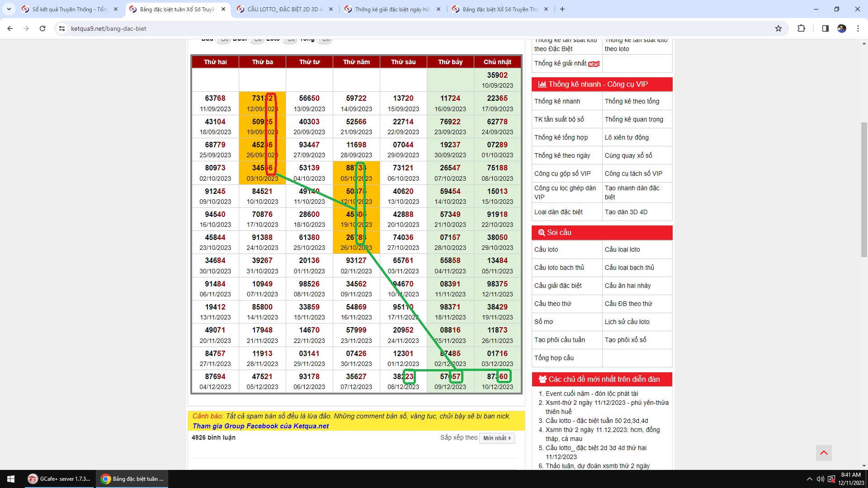This screenshot has height=488, width=868.
Task: Show hidden system tray icons
Action: pyautogui.click(x=809, y=479)
